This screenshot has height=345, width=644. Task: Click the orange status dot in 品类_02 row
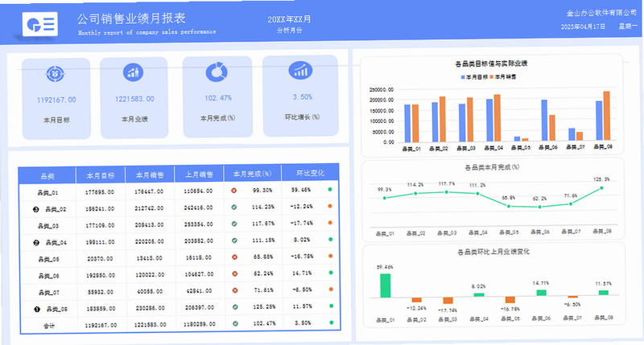(330, 207)
